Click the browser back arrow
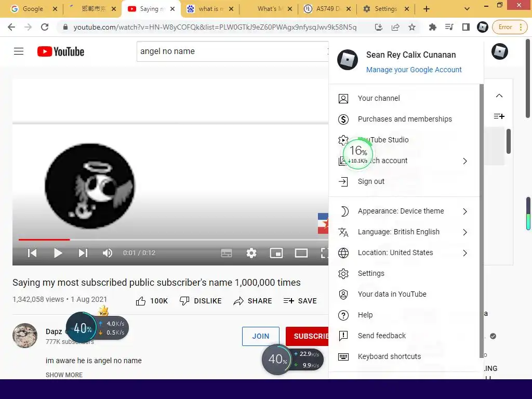This screenshot has width=532, height=399. pos(11,27)
